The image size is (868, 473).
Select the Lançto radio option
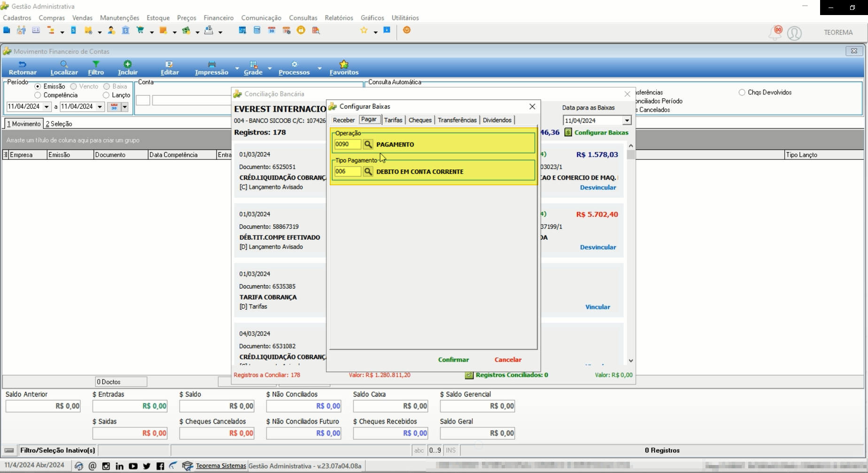point(106,95)
